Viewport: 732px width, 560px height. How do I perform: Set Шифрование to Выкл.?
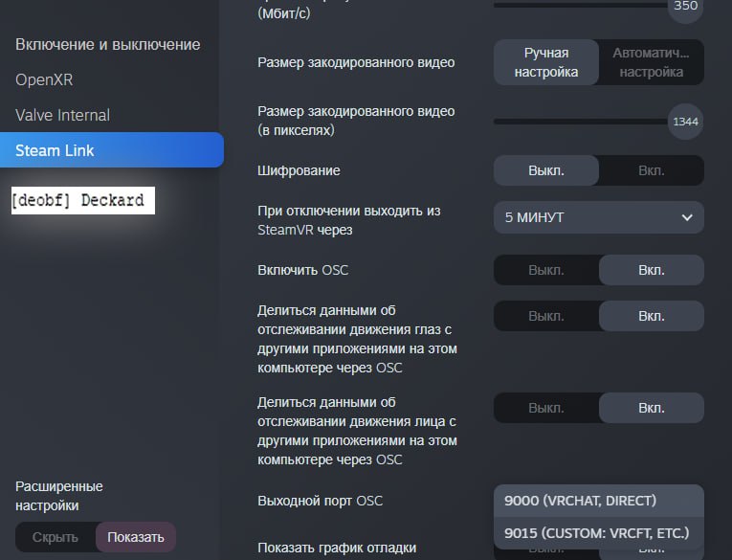click(x=545, y=170)
